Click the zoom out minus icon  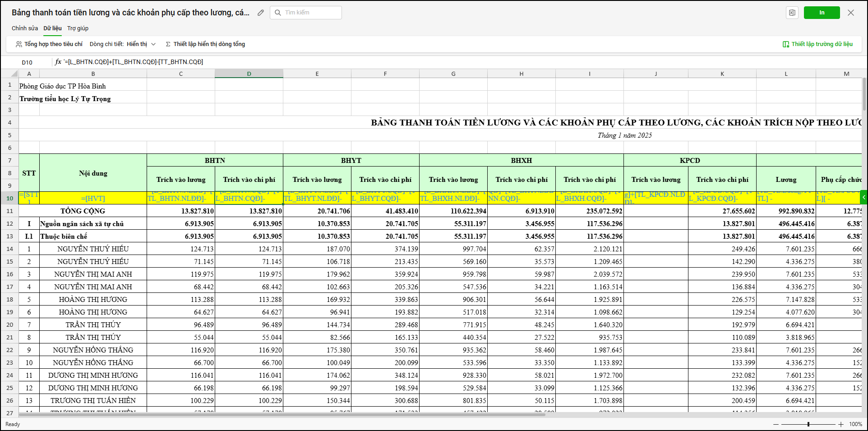pyautogui.click(x=776, y=424)
